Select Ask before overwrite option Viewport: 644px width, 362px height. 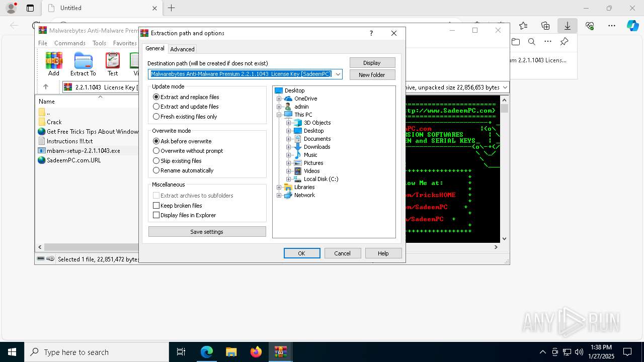tap(182, 141)
